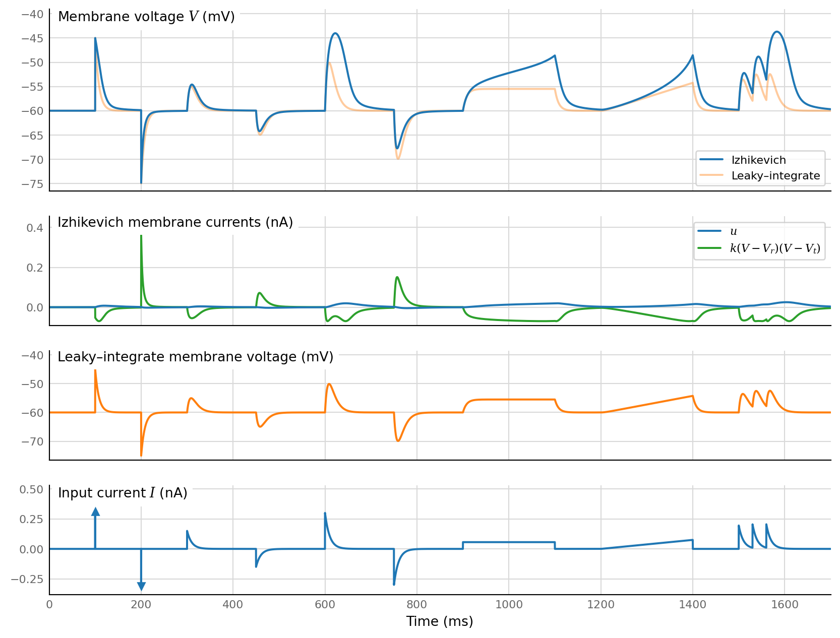The width and height of the screenshot is (840, 638).
Task: Click the x-axis tick label 1600
Action: (x=785, y=605)
